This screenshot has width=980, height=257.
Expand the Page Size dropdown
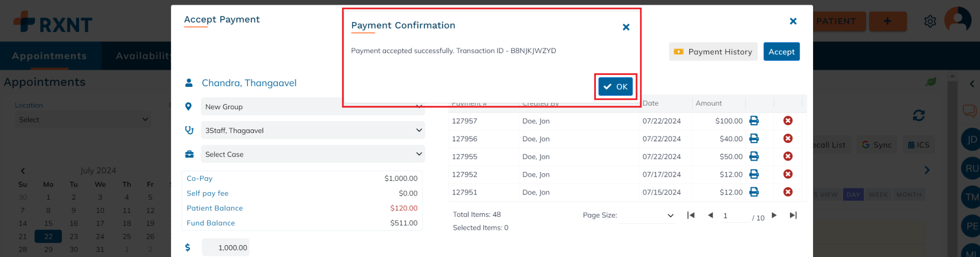[647, 216]
